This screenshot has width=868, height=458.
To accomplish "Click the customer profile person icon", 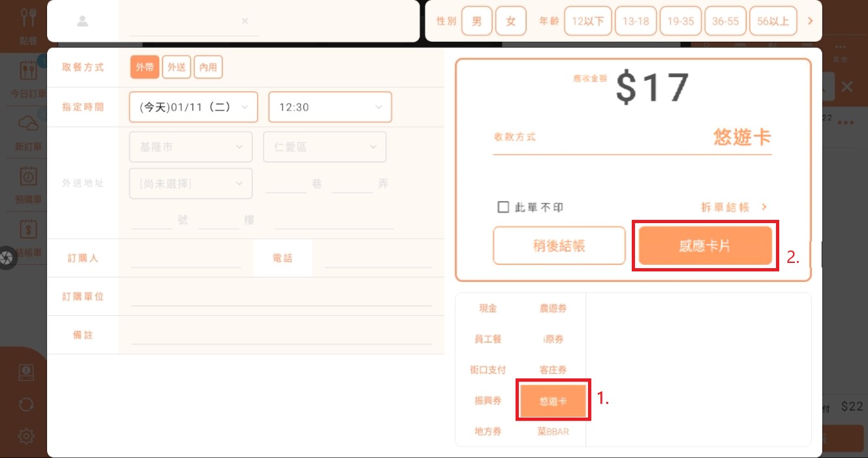I will 82,21.
